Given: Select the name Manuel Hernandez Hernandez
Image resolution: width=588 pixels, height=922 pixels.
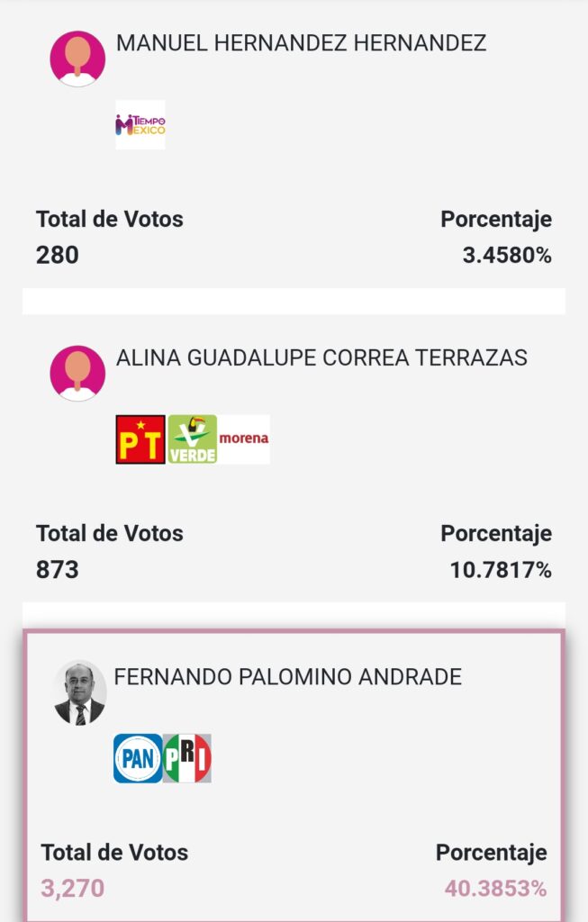Looking at the screenshot, I should [301, 43].
